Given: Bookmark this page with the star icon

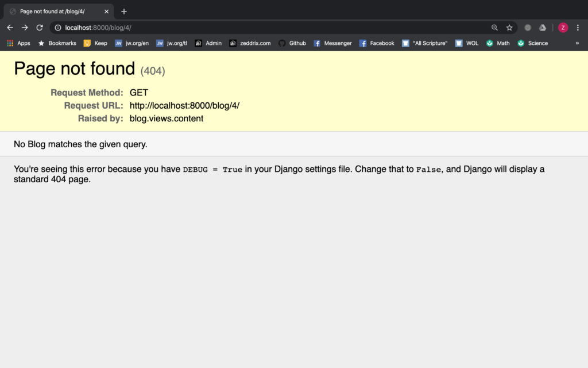Looking at the screenshot, I should [x=509, y=28].
